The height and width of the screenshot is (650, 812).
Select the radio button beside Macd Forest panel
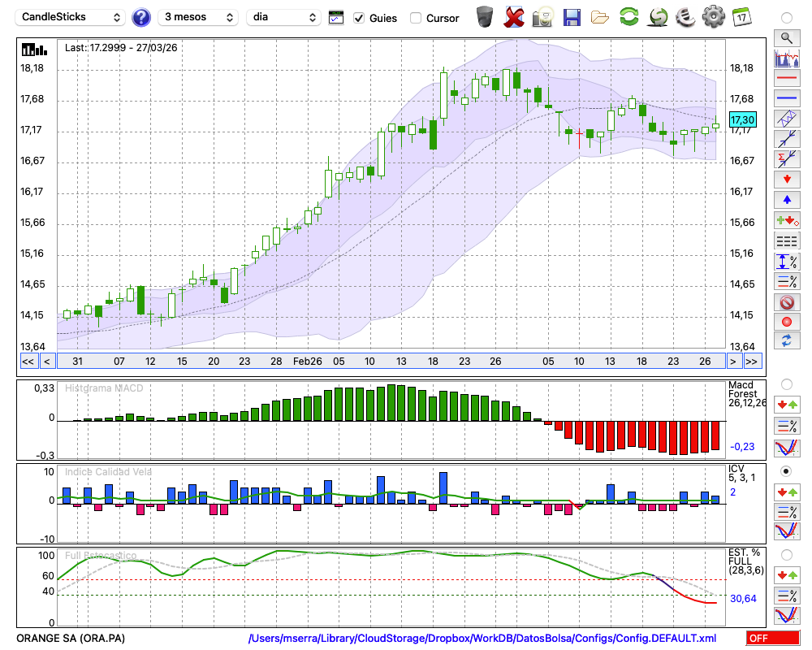click(x=786, y=383)
